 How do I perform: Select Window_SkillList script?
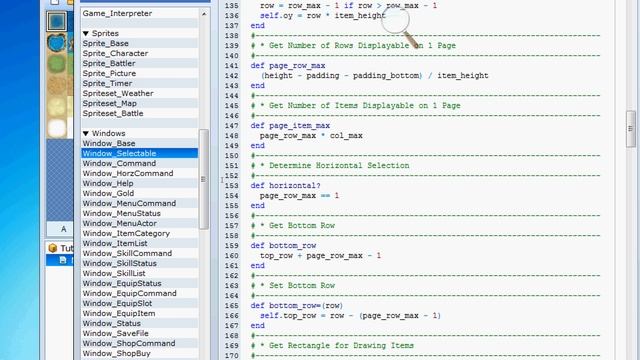click(140, 273)
